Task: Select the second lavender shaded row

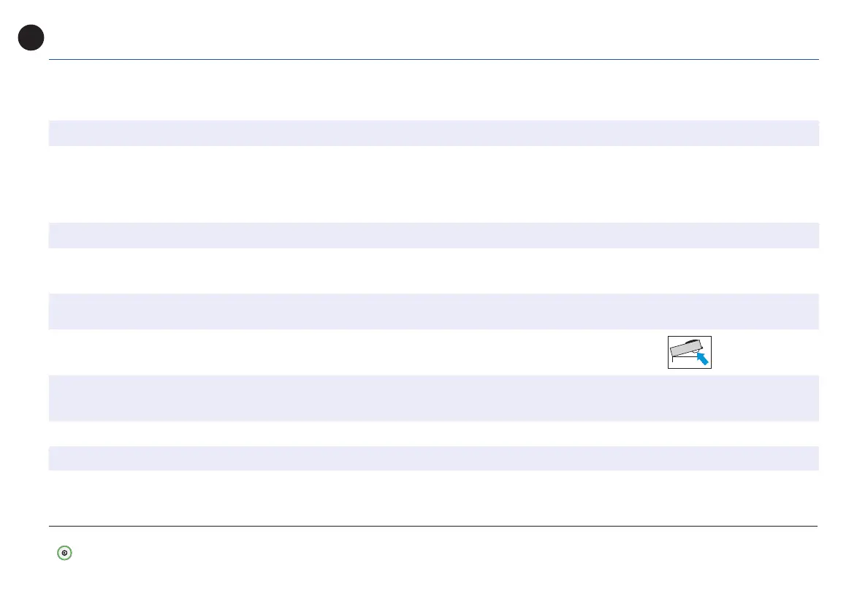Action: pos(433,235)
